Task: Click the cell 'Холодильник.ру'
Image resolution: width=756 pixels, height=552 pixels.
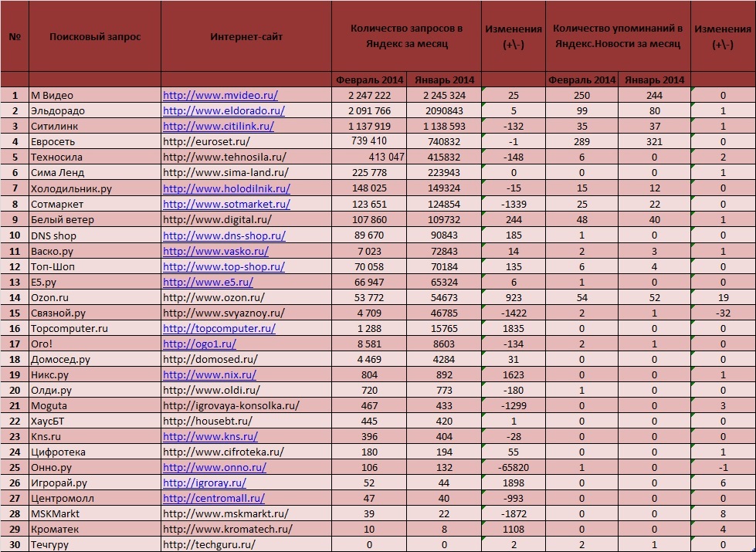Action: point(95,188)
